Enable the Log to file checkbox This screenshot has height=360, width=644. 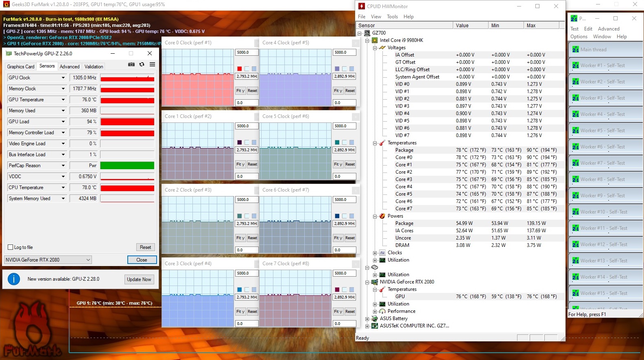tap(11, 247)
